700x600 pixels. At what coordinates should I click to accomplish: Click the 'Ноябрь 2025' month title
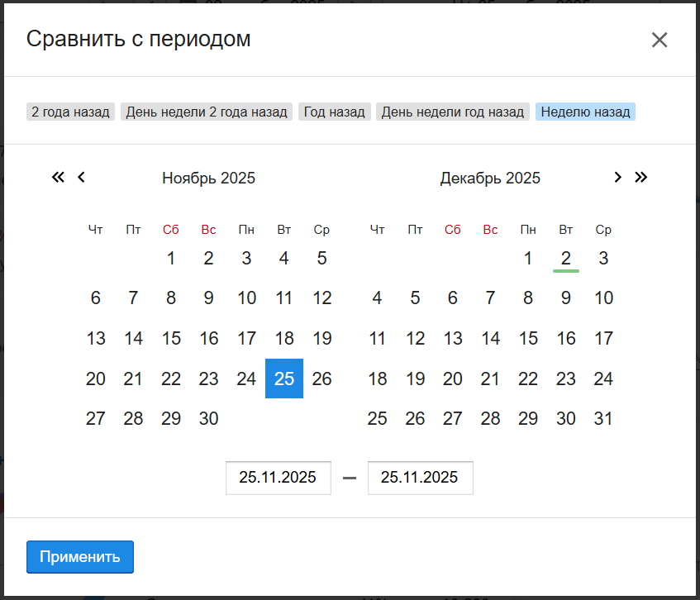pyautogui.click(x=208, y=178)
